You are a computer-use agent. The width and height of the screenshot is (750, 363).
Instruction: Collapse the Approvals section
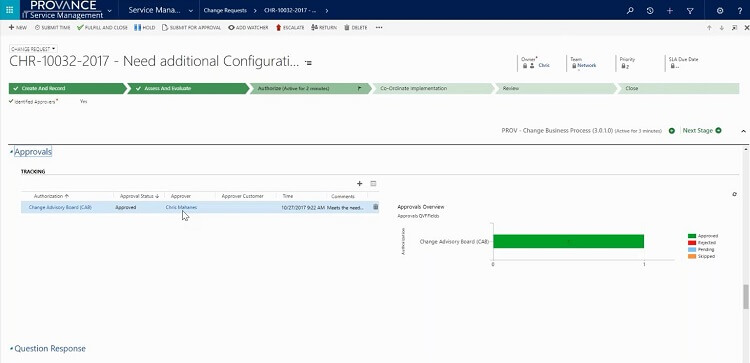tap(11, 153)
